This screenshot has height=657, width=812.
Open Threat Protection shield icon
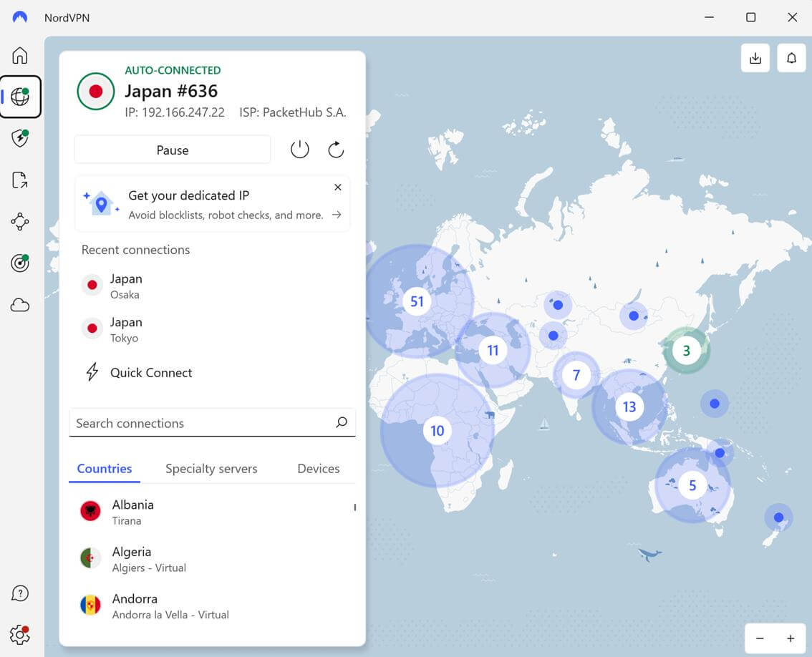coord(19,138)
